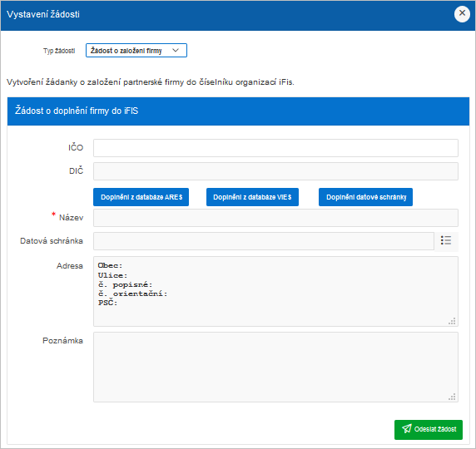
Task: Open the Typ žádosti dropdown
Action: tap(136, 51)
